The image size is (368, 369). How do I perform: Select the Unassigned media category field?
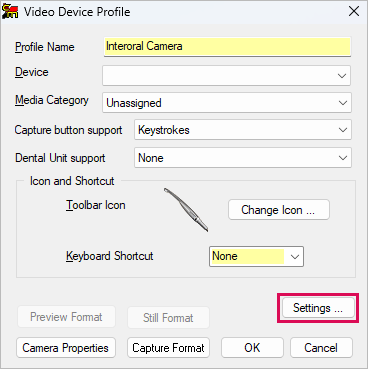[x=227, y=103]
